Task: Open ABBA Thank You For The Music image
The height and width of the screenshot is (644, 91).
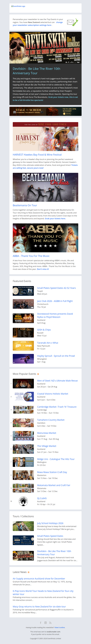Action: [x=45, y=238]
